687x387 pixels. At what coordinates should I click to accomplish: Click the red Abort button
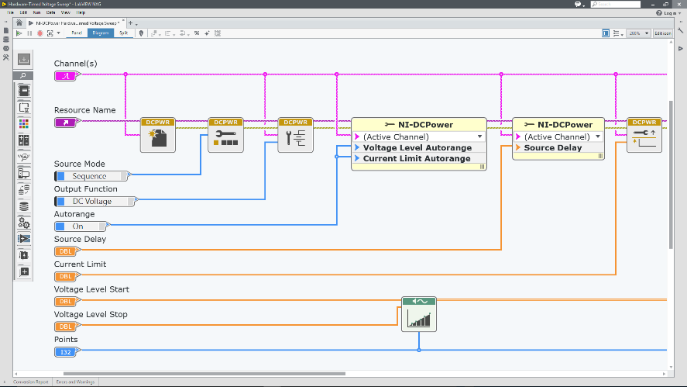pyautogui.click(x=40, y=33)
